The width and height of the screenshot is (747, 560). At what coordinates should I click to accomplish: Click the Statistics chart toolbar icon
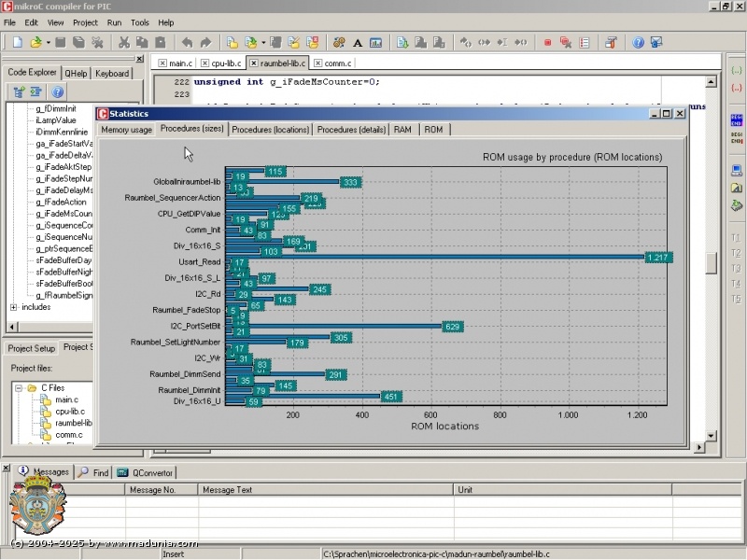coord(376,43)
